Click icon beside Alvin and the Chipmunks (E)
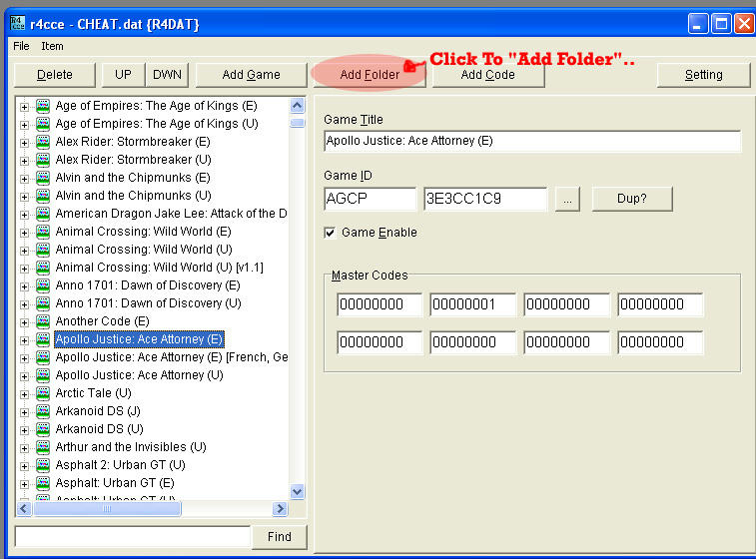Image resolution: width=756 pixels, height=559 pixels. click(x=43, y=178)
